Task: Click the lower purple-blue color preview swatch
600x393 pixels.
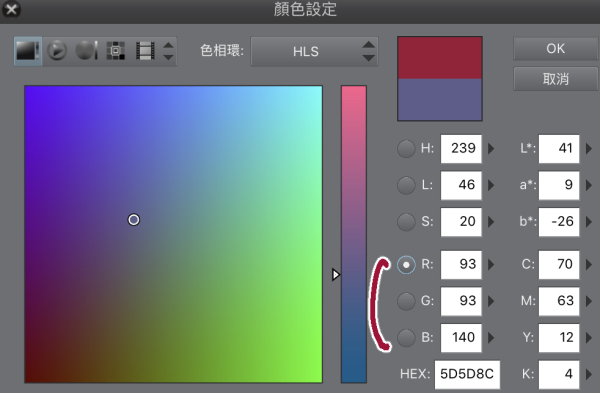Action: point(440,99)
